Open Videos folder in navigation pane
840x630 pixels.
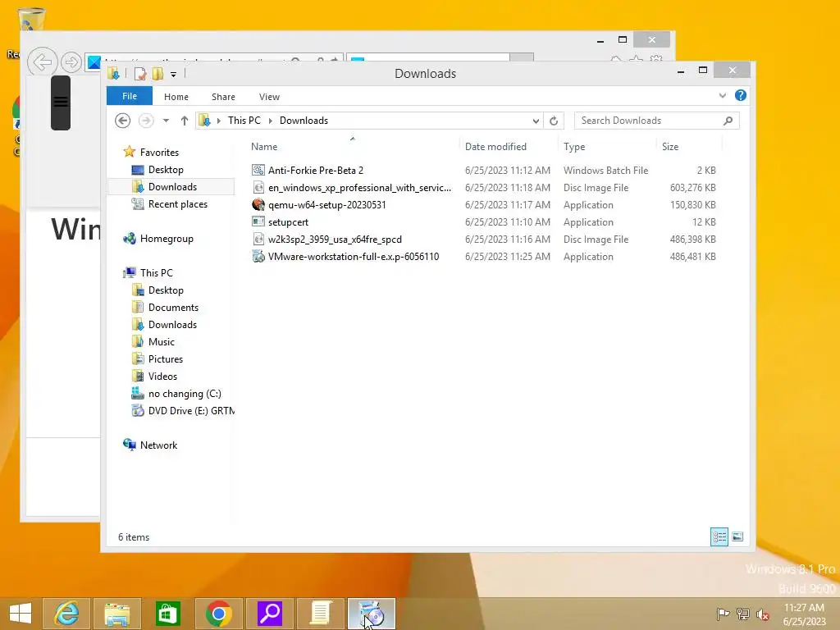tap(162, 376)
